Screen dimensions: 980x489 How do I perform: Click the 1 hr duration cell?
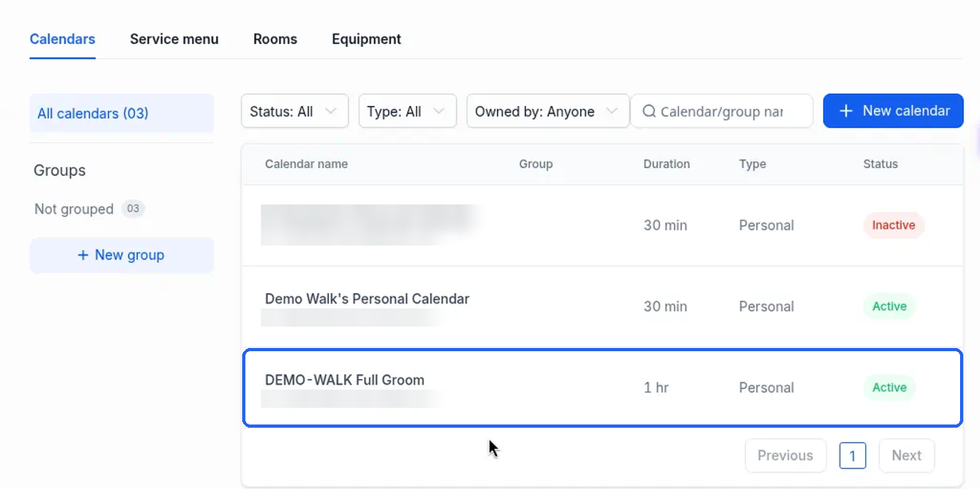coord(657,388)
